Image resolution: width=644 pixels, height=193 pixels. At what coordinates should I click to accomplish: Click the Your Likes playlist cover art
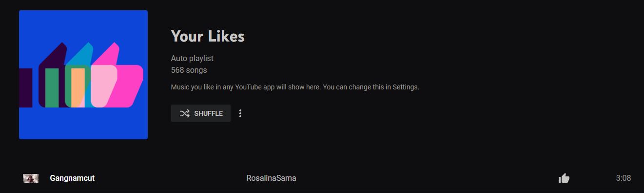[83, 75]
